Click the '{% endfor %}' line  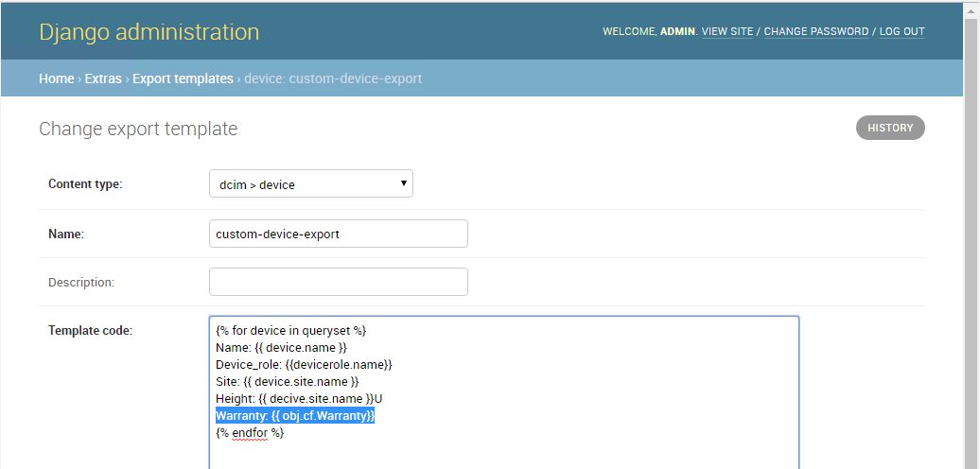[x=250, y=432]
